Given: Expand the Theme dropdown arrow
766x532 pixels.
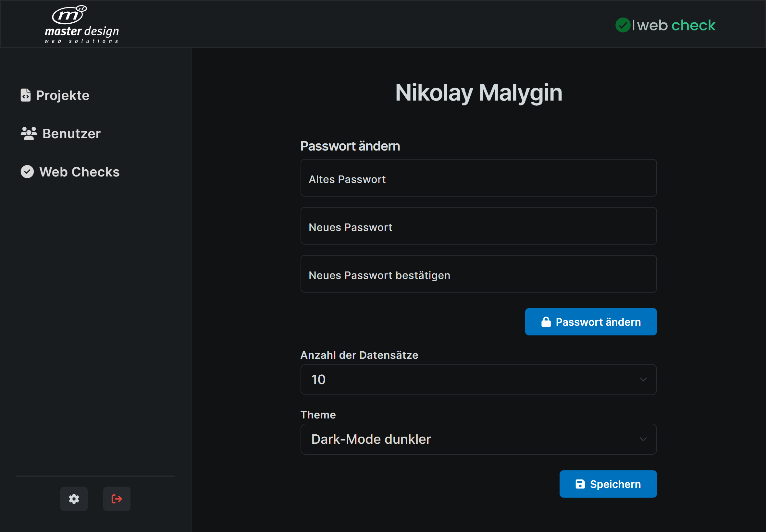Looking at the screenshot, I should coord(643,439).
